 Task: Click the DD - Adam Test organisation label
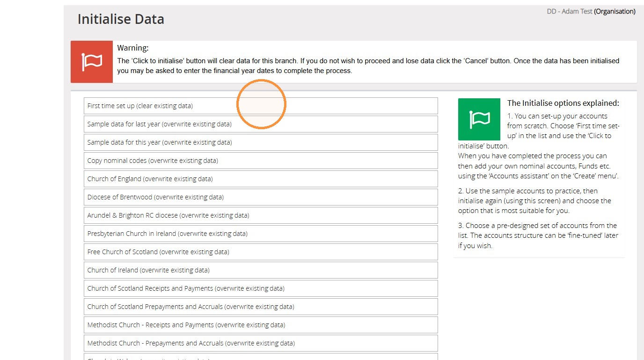[591, 11]
